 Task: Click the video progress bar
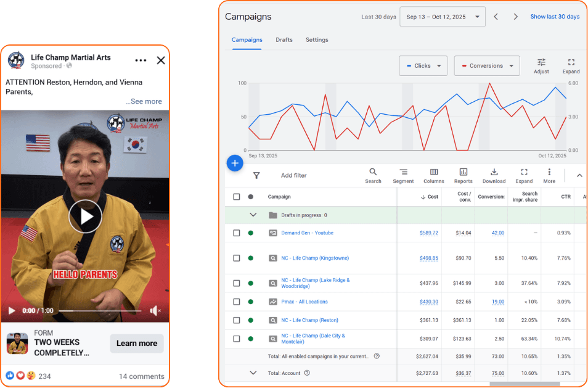(x=100, y=311)
